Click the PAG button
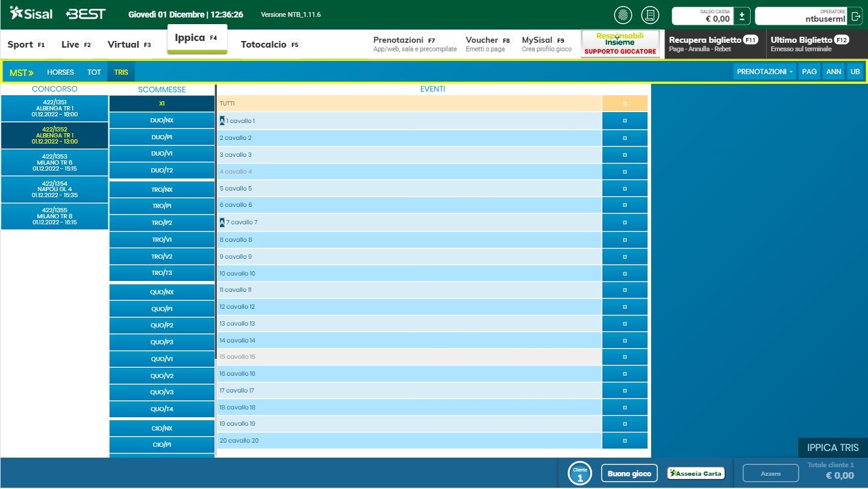 pos(810,72)
